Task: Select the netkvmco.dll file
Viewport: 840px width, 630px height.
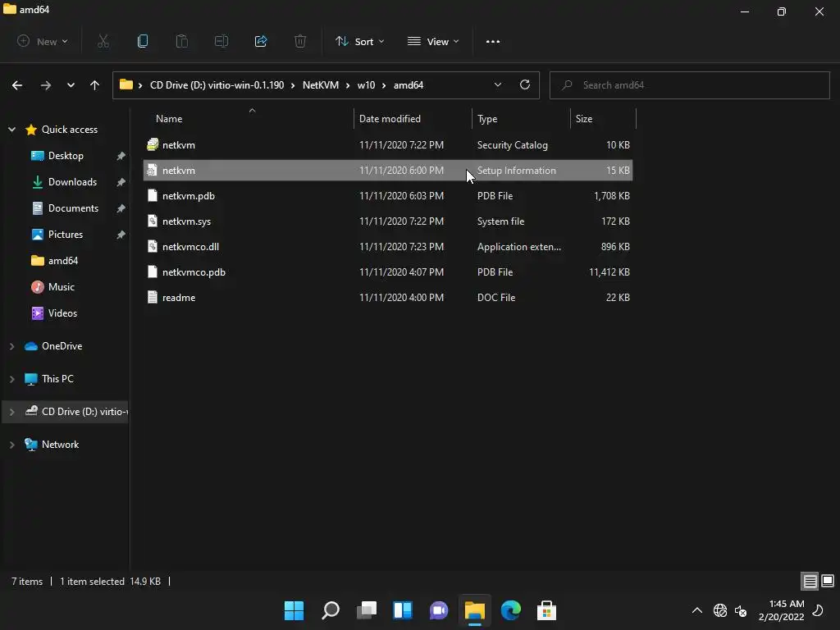Action: [x=388, y=247]
